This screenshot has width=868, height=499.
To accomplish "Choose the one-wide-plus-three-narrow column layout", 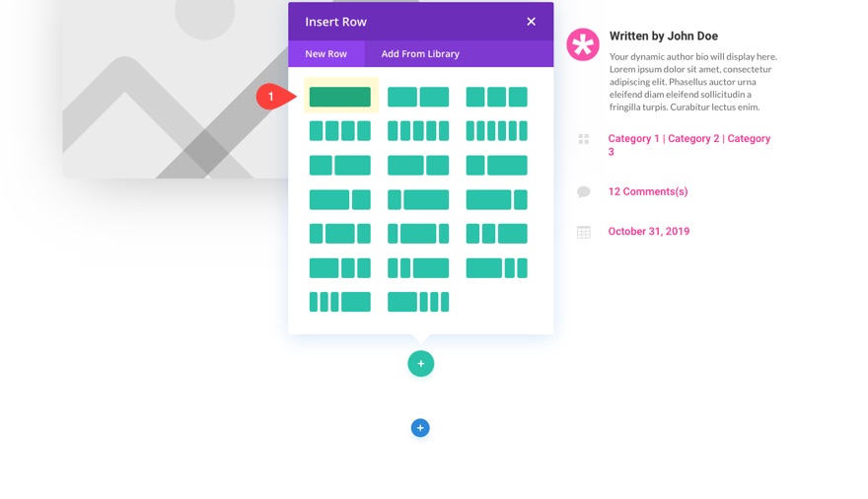I will 418,302.
